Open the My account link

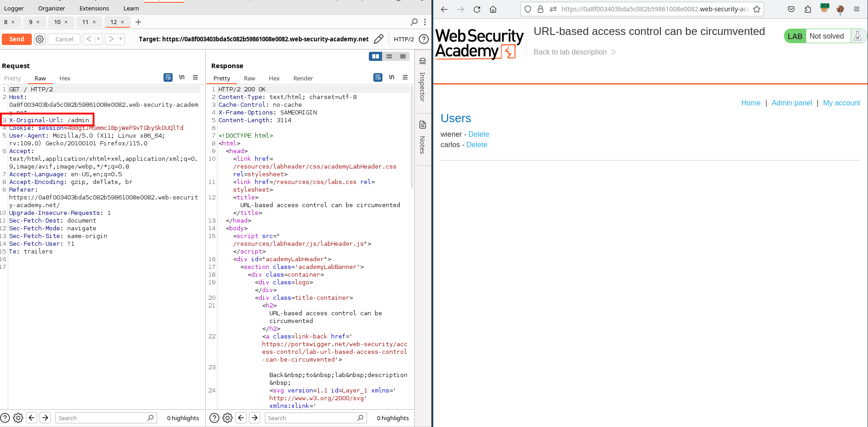coord(842,103)
